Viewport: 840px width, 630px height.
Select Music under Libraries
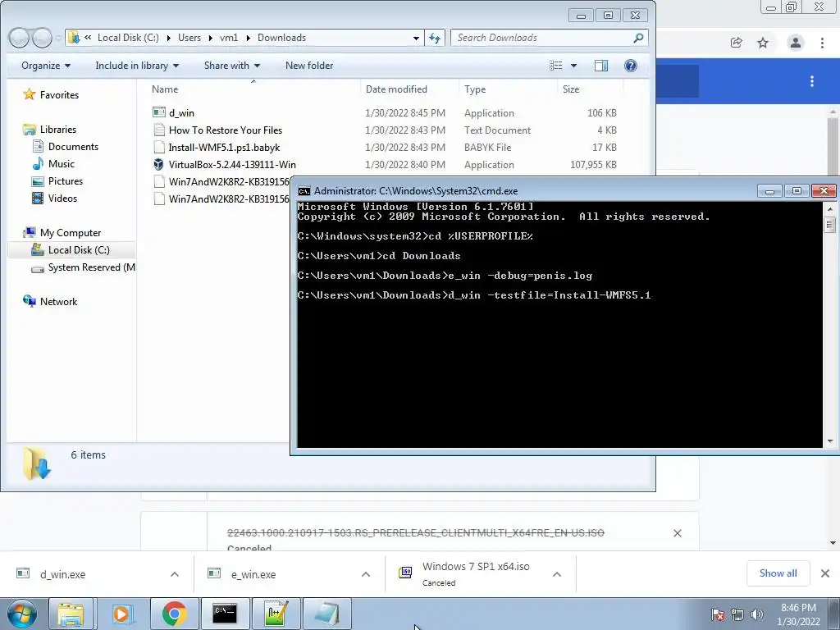pos(61,163)
